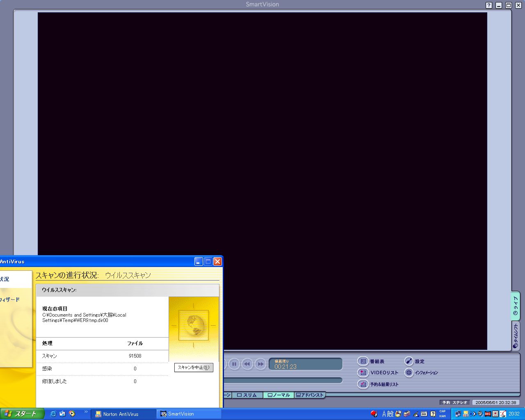
Task: Select the ライブ side tab
Action: pos(516,306)
